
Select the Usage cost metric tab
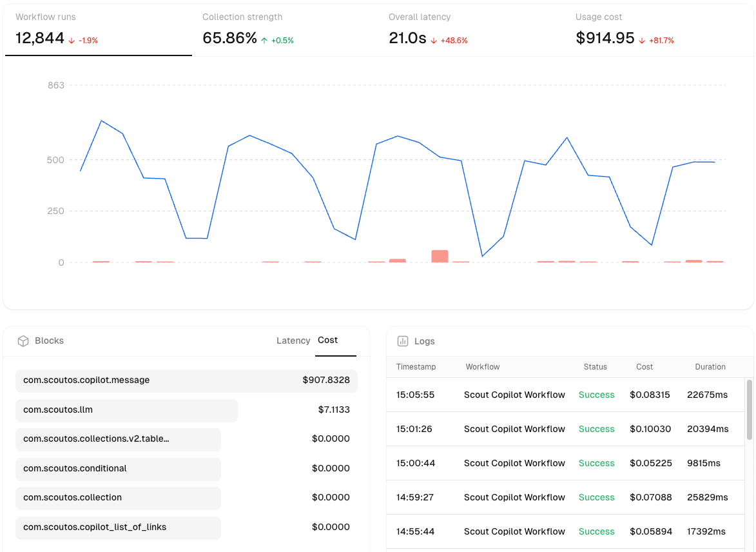pos(658,30)
